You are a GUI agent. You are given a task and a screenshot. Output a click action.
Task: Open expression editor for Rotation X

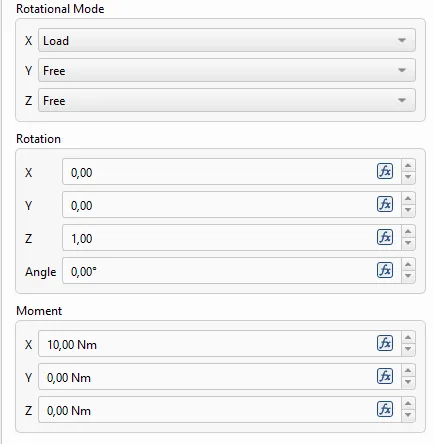pyautogui.click(x=385, y=172)
